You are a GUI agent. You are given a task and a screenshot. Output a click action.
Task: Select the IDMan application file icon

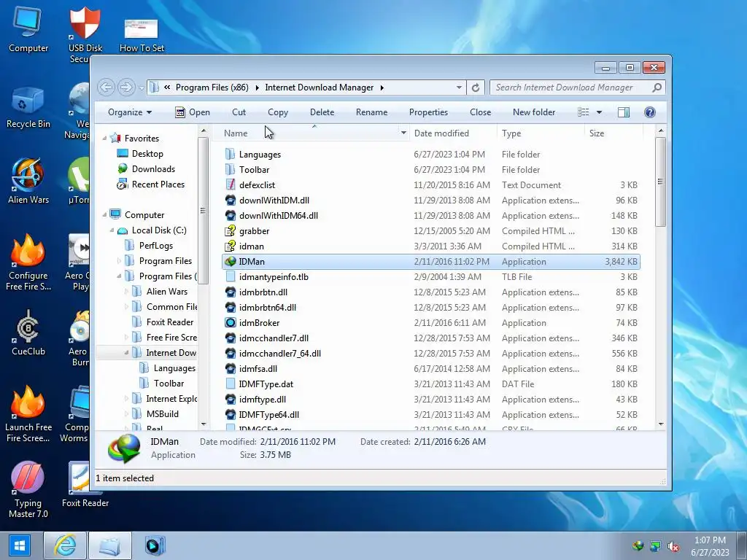pos(231,262)
